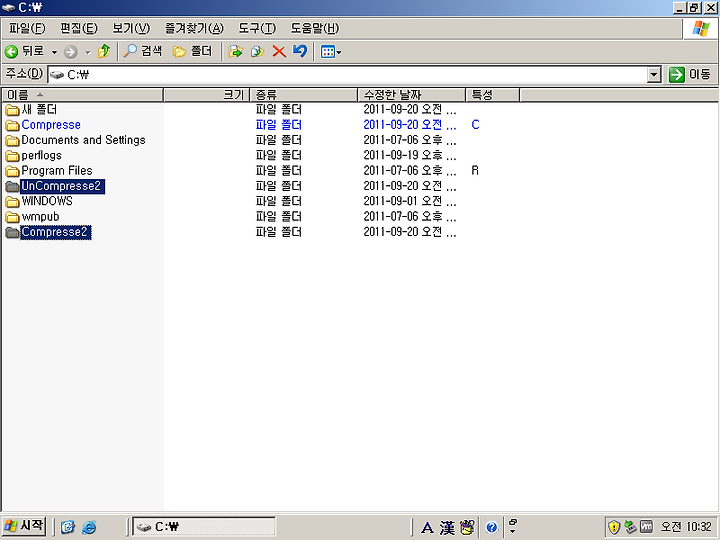720x540 pixels.
Task: Select the perflogs folder icon
Action: pos(12,156)
